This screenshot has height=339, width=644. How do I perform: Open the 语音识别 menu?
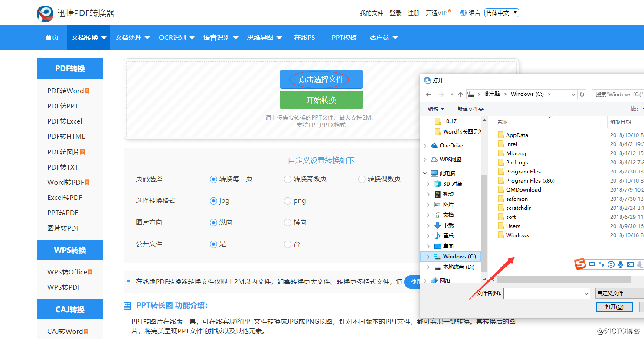click(221, 38)
